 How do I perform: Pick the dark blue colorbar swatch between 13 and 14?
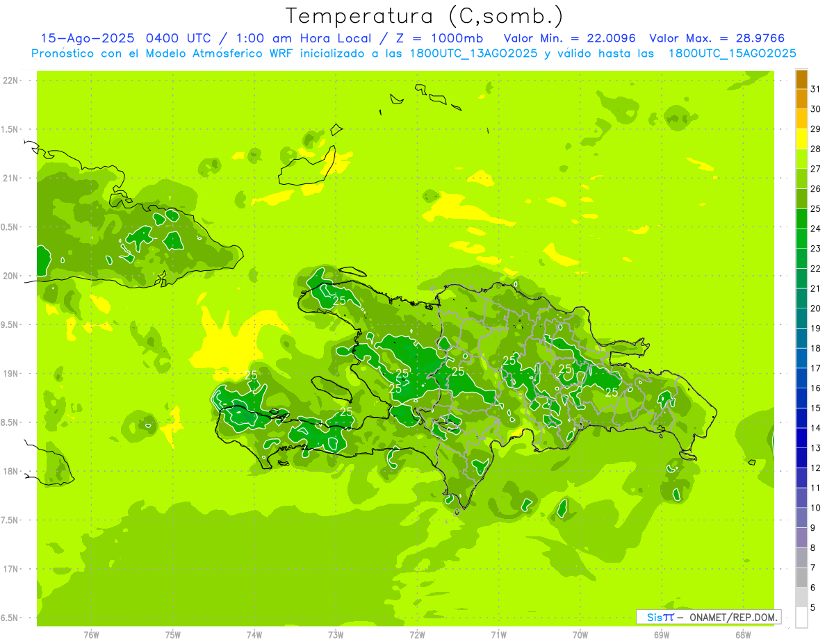tap(801, 438)
